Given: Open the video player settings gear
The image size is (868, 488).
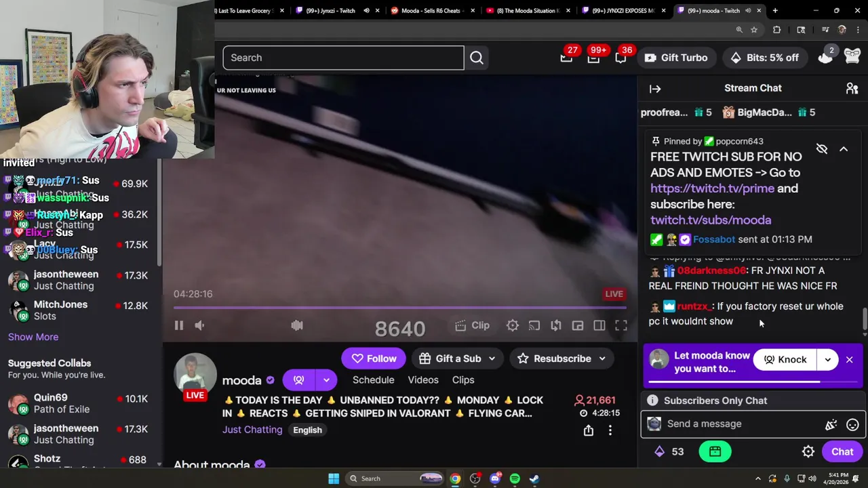Looking at the screenshot, I should 513,325.
